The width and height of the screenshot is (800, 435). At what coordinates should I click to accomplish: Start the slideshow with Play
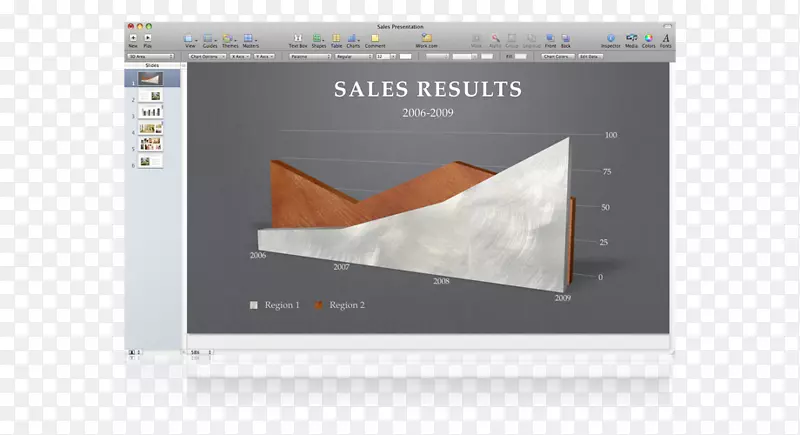[148, 36]
